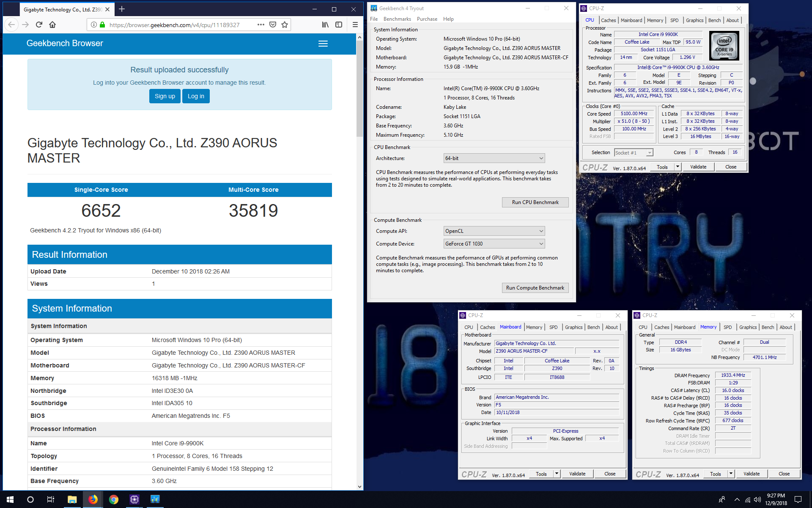Open Compute Device GeForce GT 1030 dropdown

point(494,244)
